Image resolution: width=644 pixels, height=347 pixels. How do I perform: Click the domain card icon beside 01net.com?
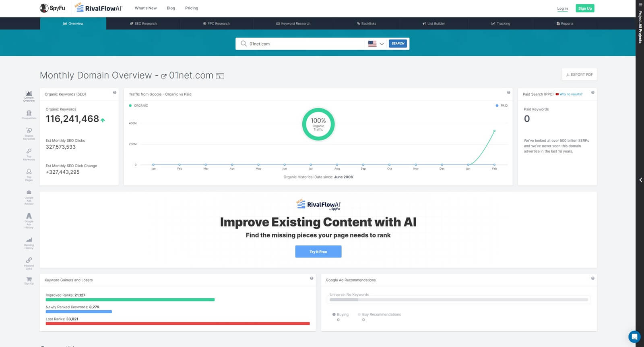click(x=220, y=76)
